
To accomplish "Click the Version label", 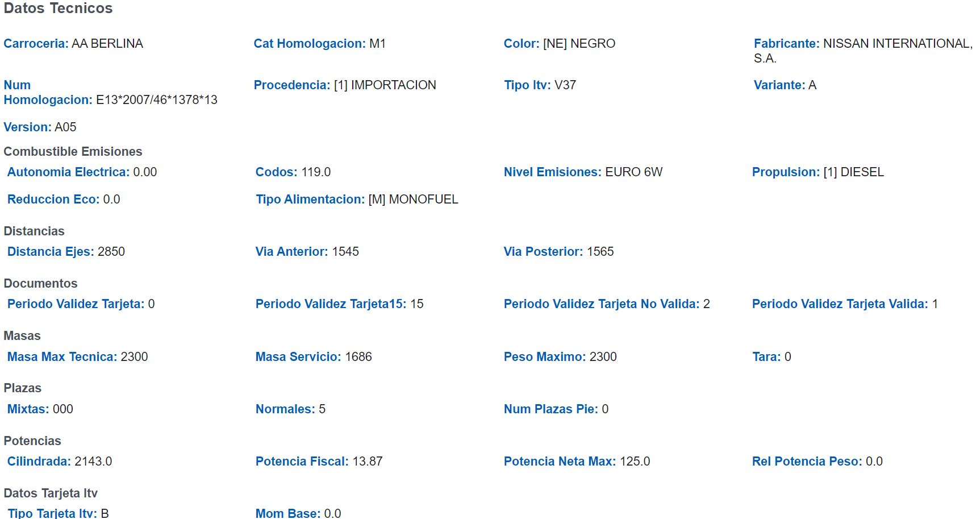I will pos(27,127).
